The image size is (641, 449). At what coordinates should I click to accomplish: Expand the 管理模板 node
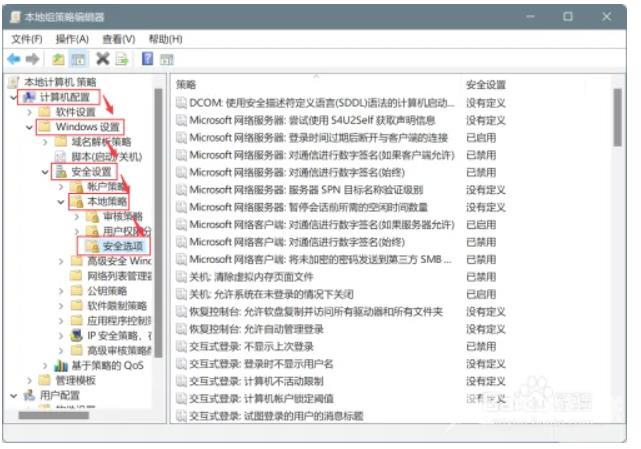[29, 380]
